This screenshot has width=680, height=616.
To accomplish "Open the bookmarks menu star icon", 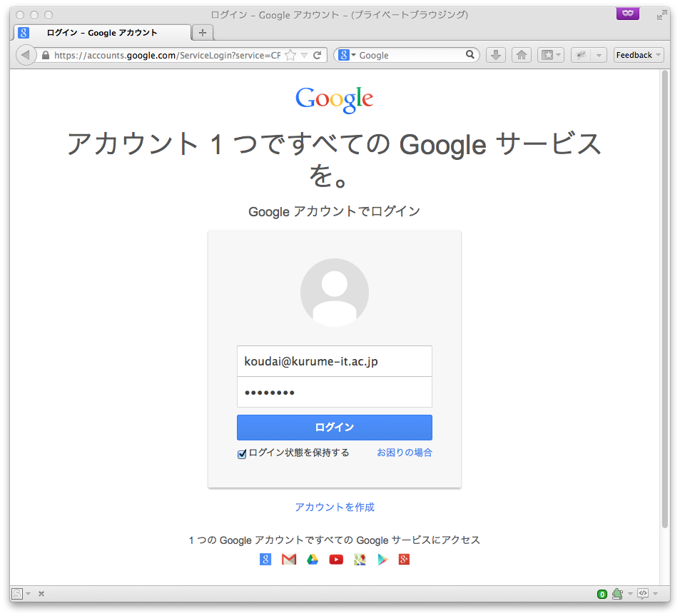I will [x=547, y=55].
